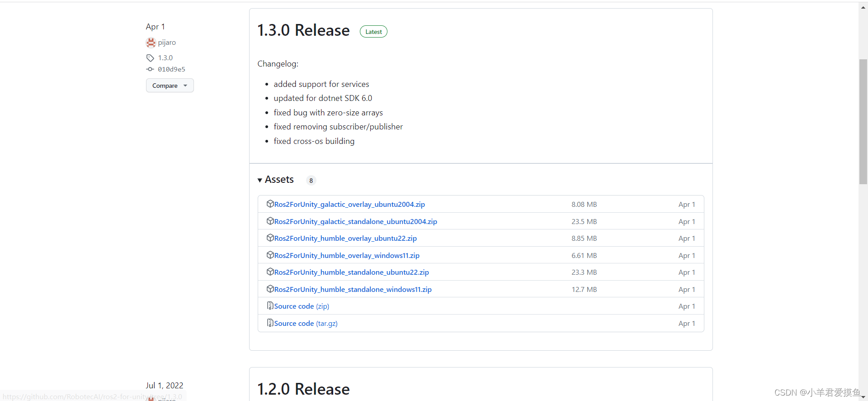Click package icon for humble_overlay_windows11.zip
868x401 pixels.
[x=270, y=255]
